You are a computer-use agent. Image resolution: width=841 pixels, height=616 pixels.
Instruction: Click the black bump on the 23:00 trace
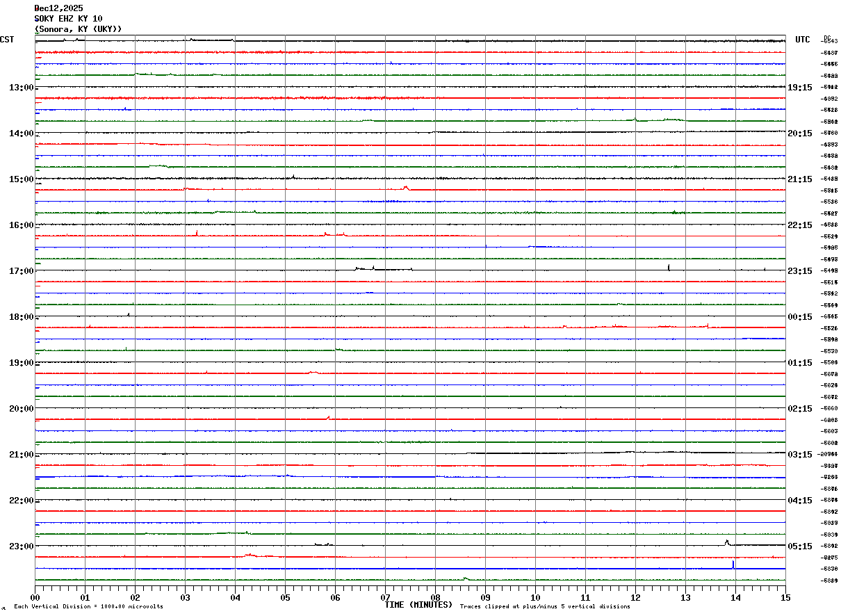727,542
